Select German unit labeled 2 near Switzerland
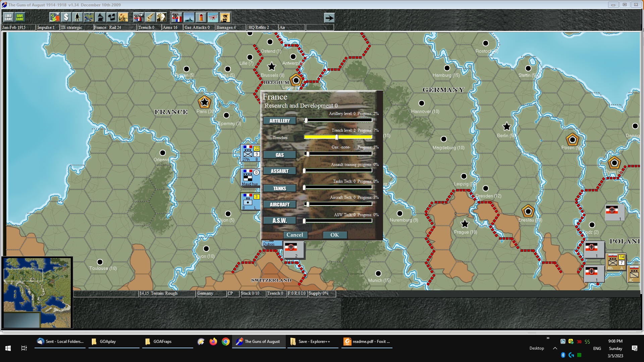This screenshot has height=362, width=644. 294,250
